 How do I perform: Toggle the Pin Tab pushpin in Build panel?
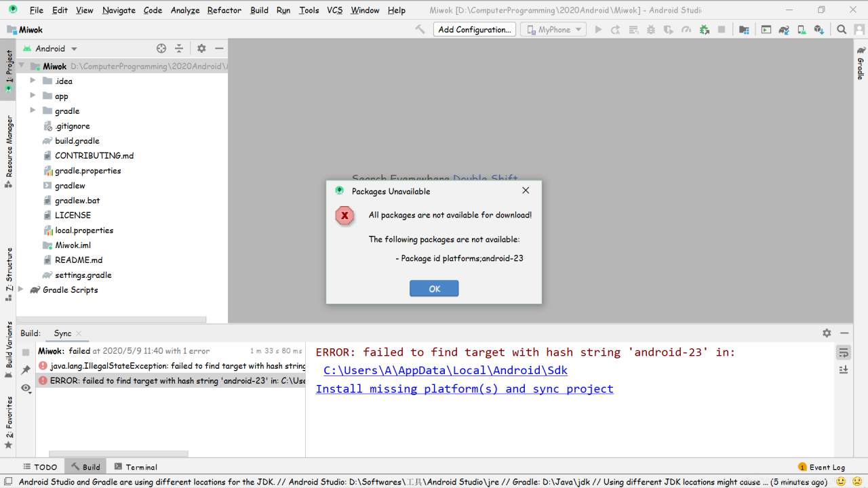click(26, 370)
